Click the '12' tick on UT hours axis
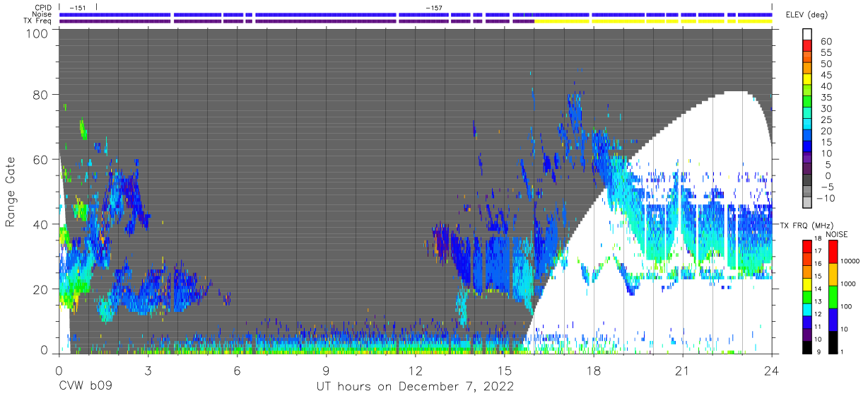 tap(416, 371)
